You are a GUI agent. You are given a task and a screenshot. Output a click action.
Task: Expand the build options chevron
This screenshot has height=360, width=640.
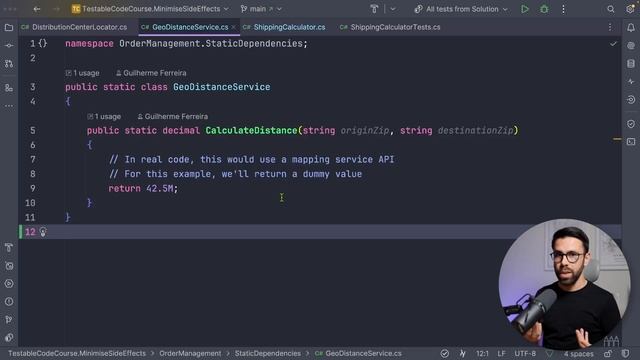click(392, 9)
